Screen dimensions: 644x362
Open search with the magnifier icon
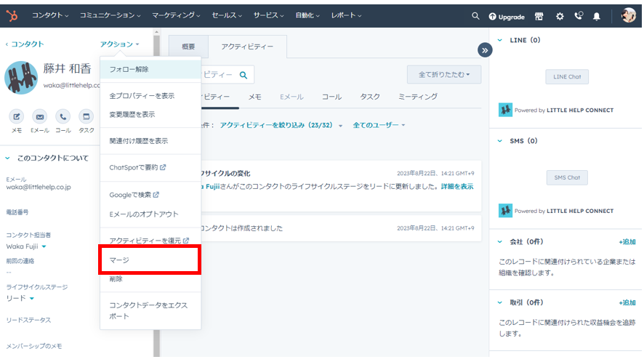(475, 16)
